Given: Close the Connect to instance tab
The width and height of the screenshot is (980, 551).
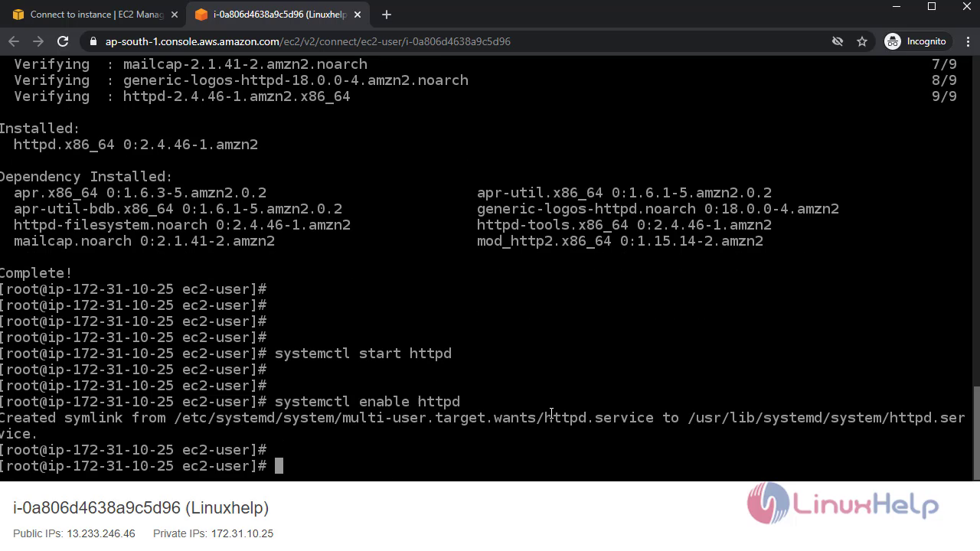Looking at the screenshot, I should coord(174,15).
